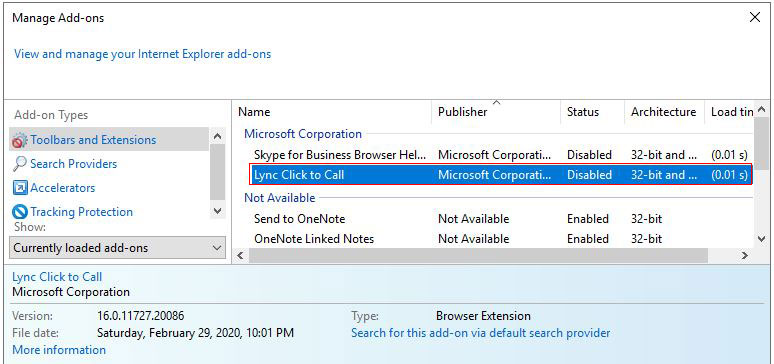Click 32-bit architecture of OneNote Linked Notes
Image resolution: width=774 pixels, height=364 pixels.
click(646, 239)
